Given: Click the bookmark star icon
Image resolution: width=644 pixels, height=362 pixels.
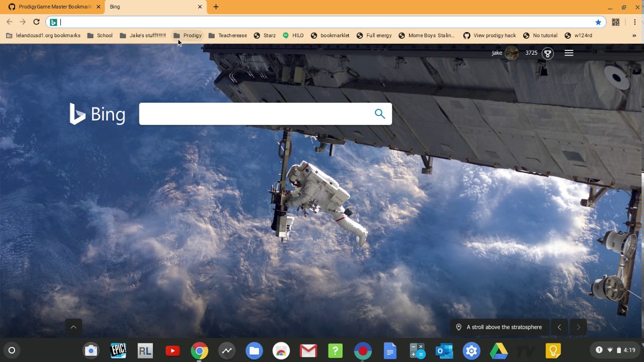Looking at the screenshot, I should [598, 22].
